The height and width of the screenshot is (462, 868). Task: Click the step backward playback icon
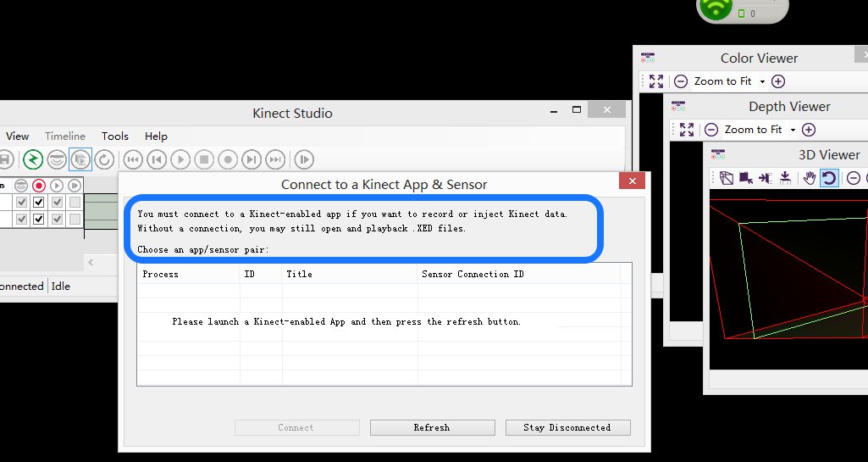click(157, 159)
